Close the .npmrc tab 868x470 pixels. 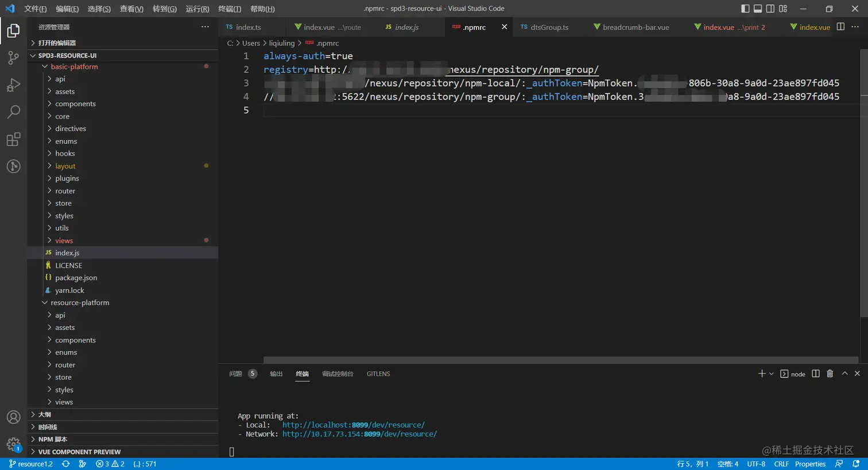click(x=504, y=27)
